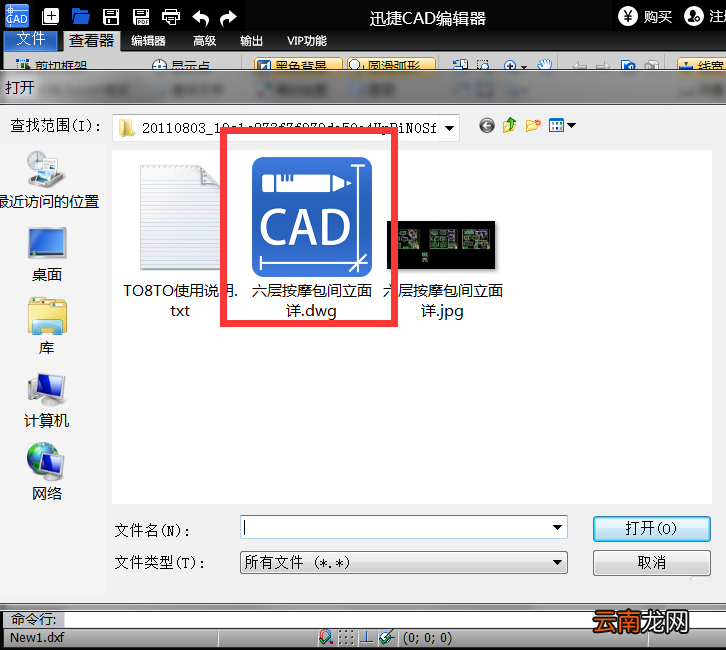Switch to the 输出 tab
Screen dimensions: 726x650
(251, 41)
